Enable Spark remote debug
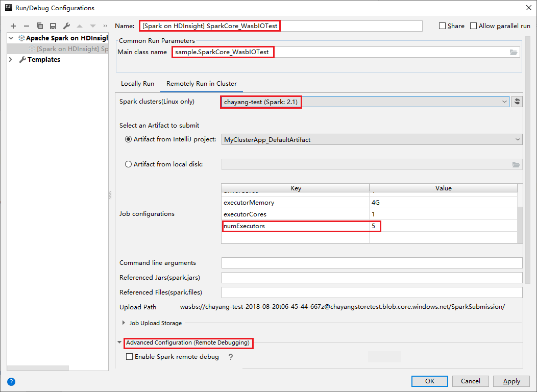The image size is (537, 392). click(x=128, y=356)
